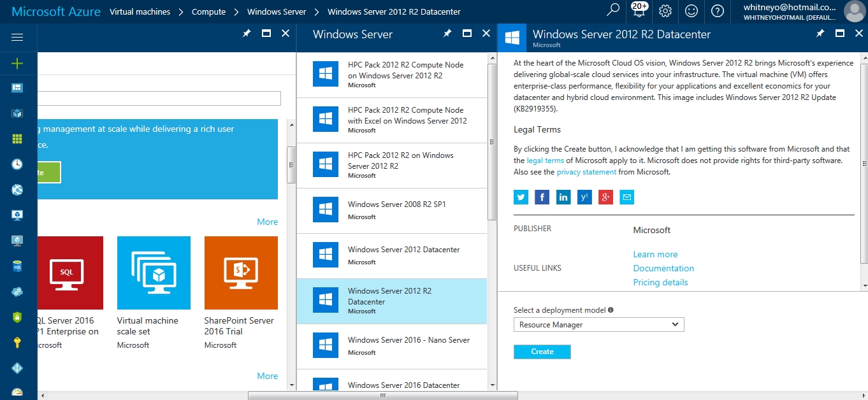Open the Documentation link
The image size is (868, 400).
(663, 268)
